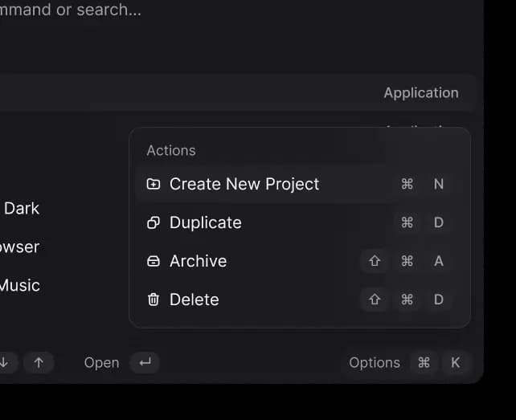Click the command key badge on the Delete row
This screenshot has height=420, width=516.
pos(407,300)
